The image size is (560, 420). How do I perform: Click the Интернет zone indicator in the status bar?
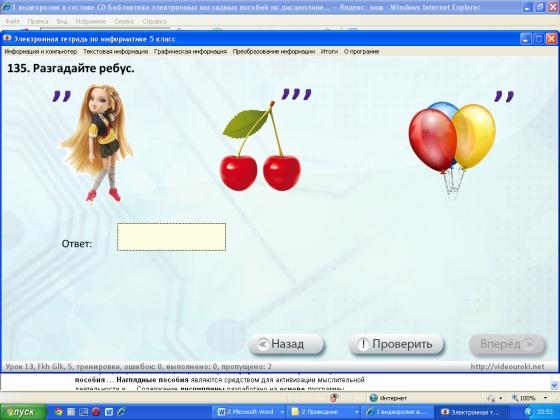388,398
